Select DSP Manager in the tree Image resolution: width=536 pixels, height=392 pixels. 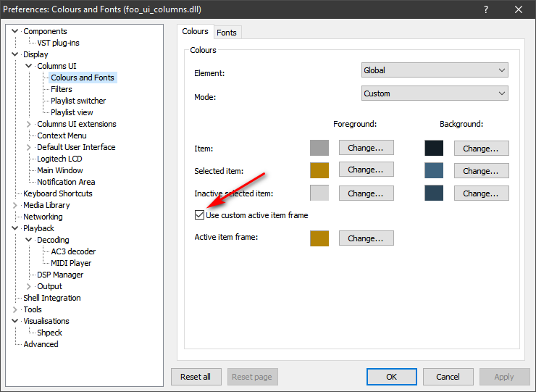pos(60,275)
